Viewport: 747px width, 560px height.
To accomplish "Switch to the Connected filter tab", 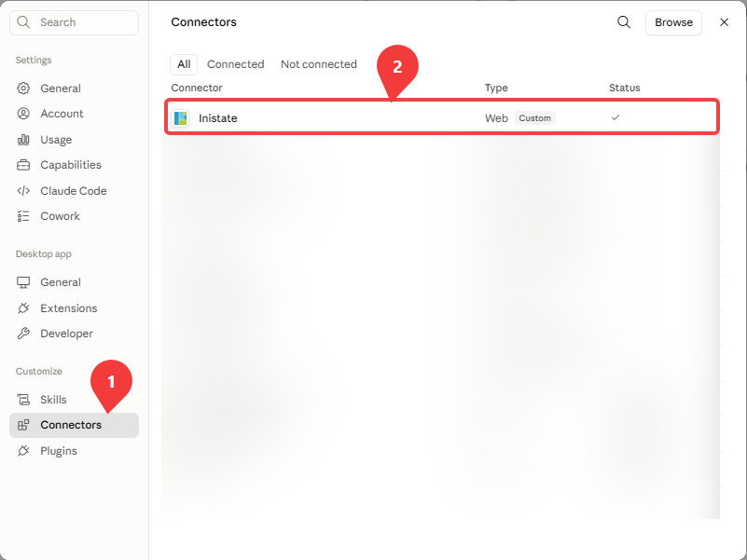I will click(235, 64).
